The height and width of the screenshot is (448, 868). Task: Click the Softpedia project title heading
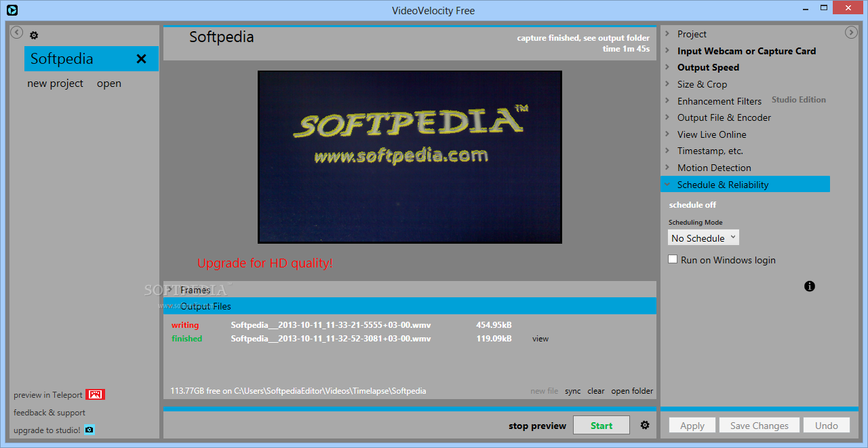click(222, 37)
